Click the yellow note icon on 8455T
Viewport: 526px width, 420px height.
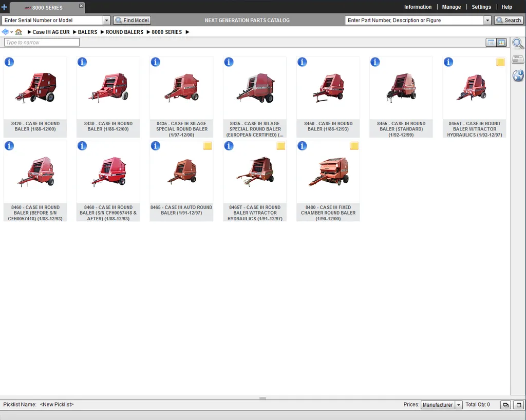[x=500, y=62]
